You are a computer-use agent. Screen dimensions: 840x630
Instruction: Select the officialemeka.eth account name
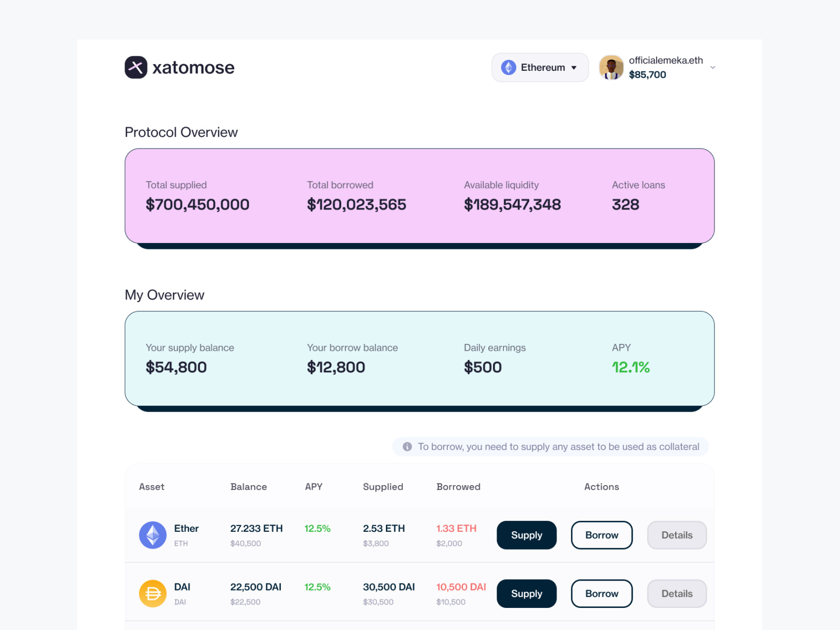coord(666,60)
